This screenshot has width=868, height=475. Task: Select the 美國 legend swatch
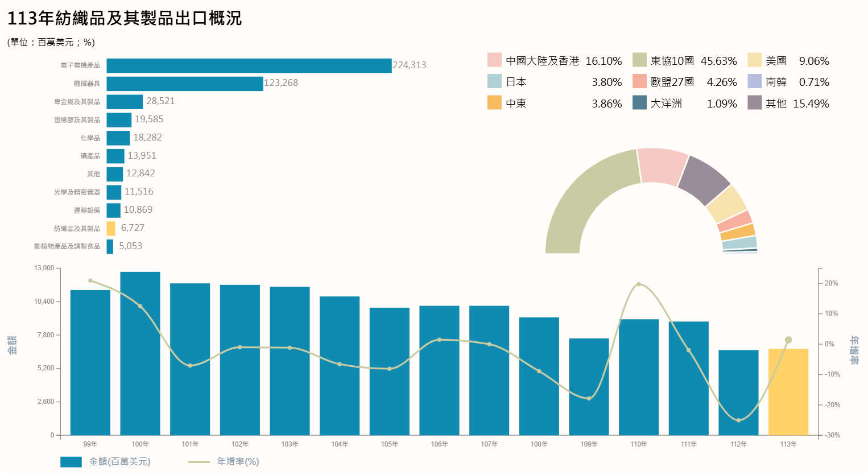(x=754, y=60)
